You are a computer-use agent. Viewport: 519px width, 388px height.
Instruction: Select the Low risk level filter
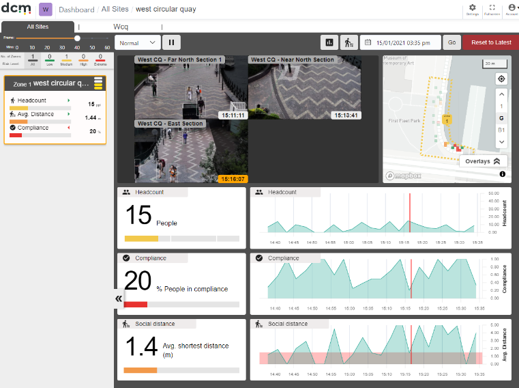[49, 60]
